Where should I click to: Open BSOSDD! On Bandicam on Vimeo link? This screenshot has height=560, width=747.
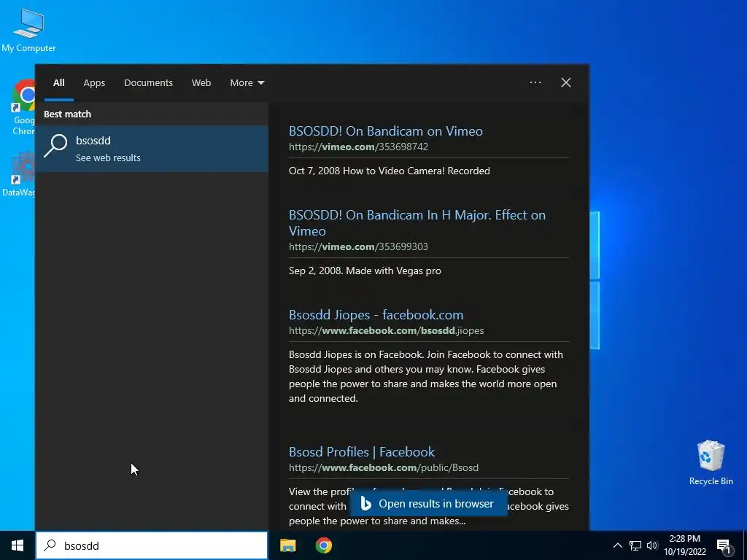click(x=385, y=131)
